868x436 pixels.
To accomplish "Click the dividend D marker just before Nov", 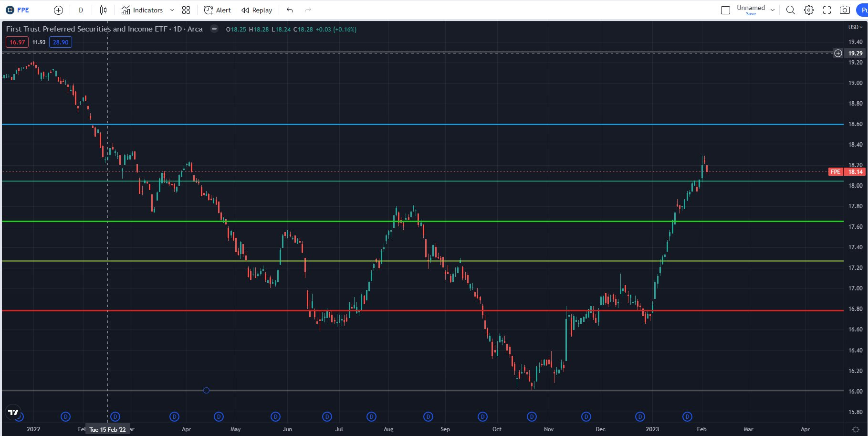I will (x=532, y=417).
